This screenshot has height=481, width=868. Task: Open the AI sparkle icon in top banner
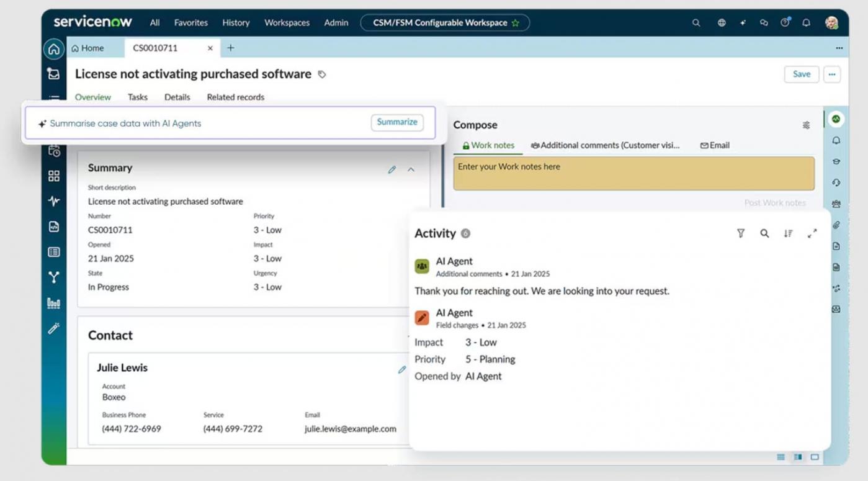(x=743, y=23)
